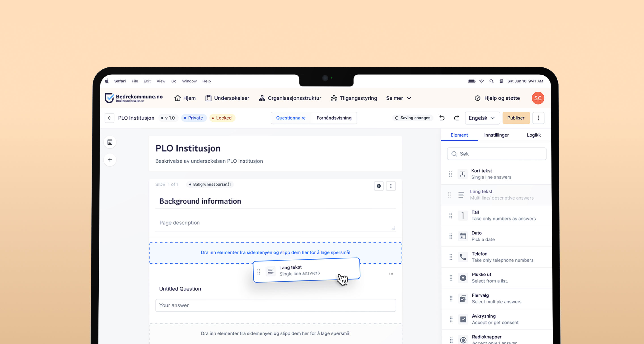The width and height of the screenshot is (644, 344).
Task: Open the Innstillinger tab in right panel
Action: (496, 135)
